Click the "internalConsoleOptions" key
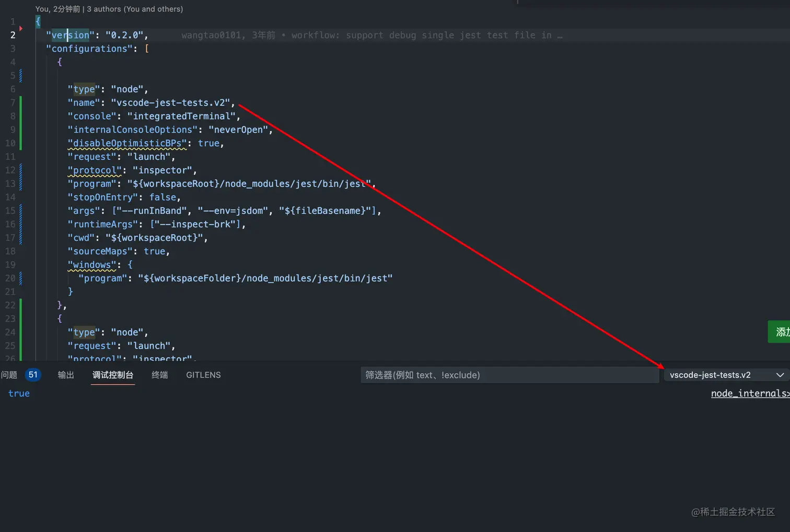790x532 pixels. [133, 130]
